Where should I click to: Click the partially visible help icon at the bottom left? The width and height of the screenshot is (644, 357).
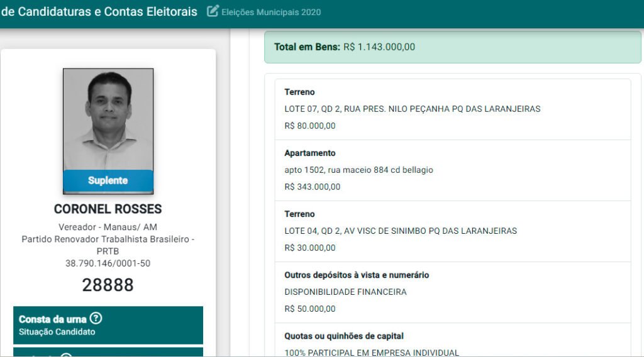66,355
